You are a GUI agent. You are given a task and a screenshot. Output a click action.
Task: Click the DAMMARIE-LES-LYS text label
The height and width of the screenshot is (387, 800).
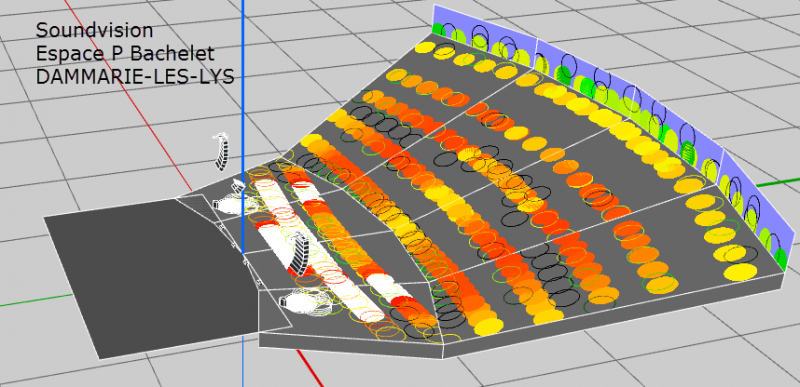[x=135, y=76]
